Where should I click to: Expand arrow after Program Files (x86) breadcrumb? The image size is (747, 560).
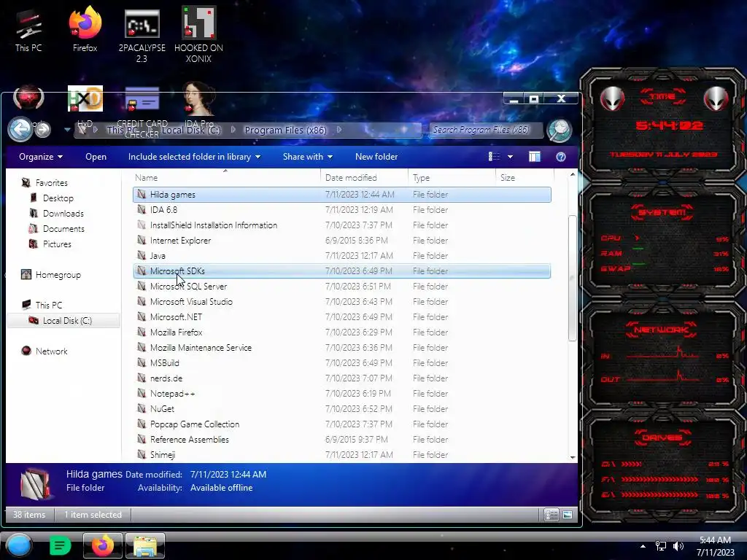339,130
